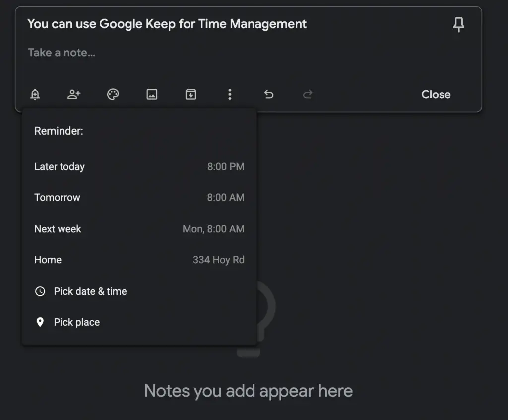Screen dimensions: 508x420
Task: Click the Reminder: heading text
Action: [59, 131]
